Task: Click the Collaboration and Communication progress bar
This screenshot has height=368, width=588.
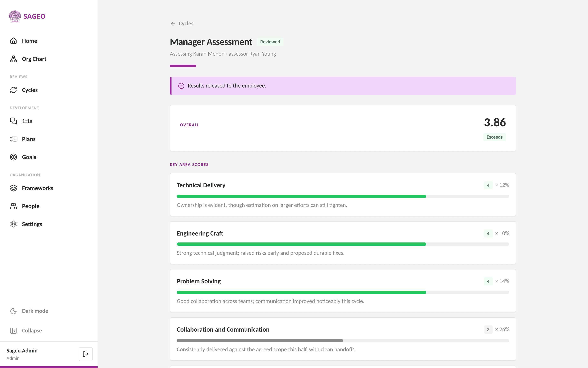Action: pyautogui.click(x=343, y=340)
